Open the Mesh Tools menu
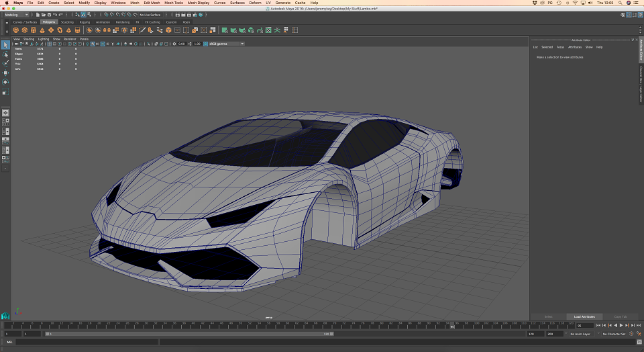The width and height of the screenshot is (644, 352). click(174, 3)
